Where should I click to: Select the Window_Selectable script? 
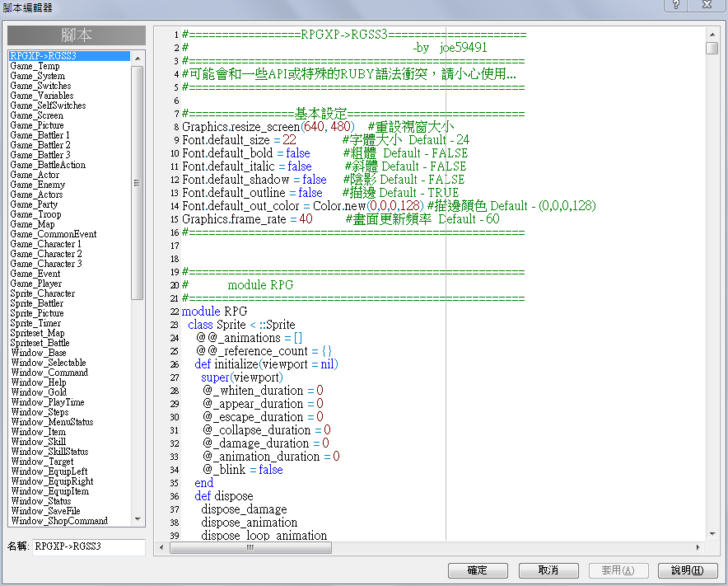pos(49,363)
